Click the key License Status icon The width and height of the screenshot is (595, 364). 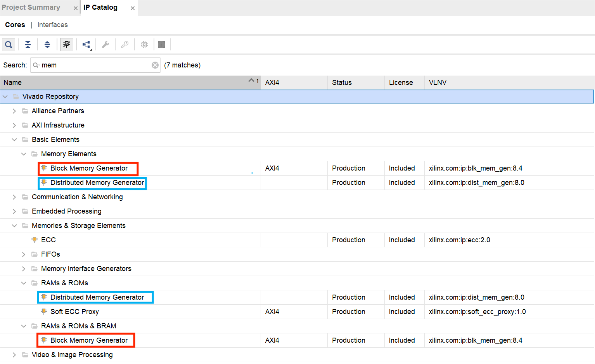tap(125, 45)
